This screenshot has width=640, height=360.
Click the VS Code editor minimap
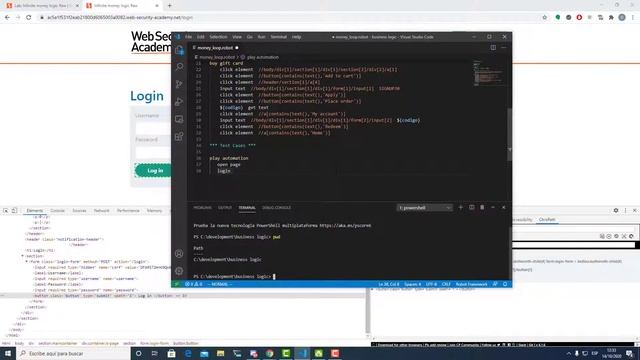[488, 73]
